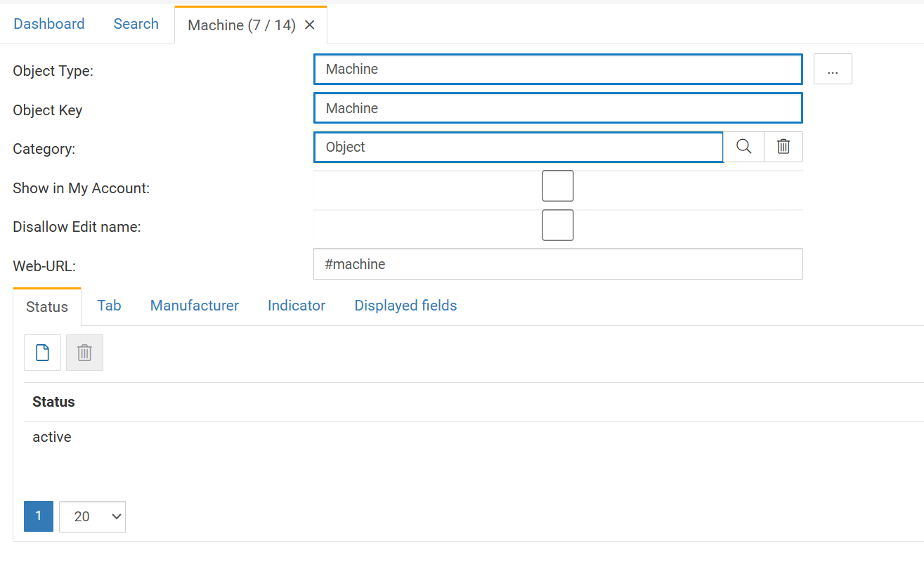
Task: Open the Search tab
Action: 136,24
